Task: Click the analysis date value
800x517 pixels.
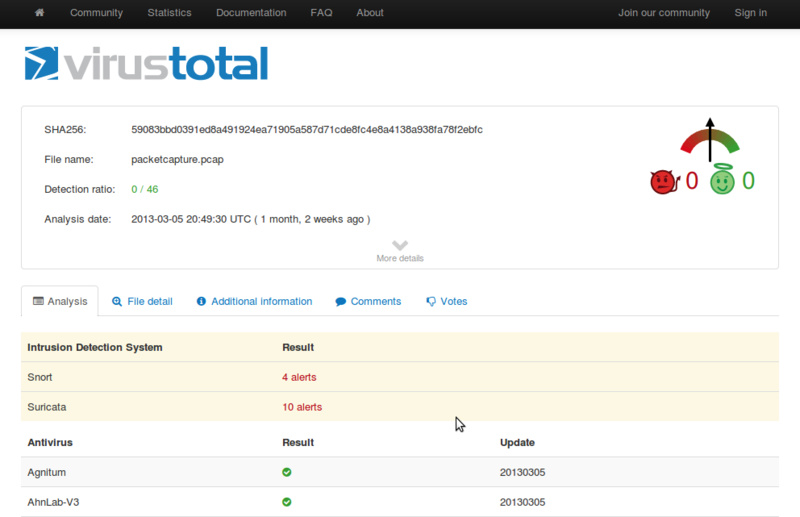Action: [x=251, y=219]
